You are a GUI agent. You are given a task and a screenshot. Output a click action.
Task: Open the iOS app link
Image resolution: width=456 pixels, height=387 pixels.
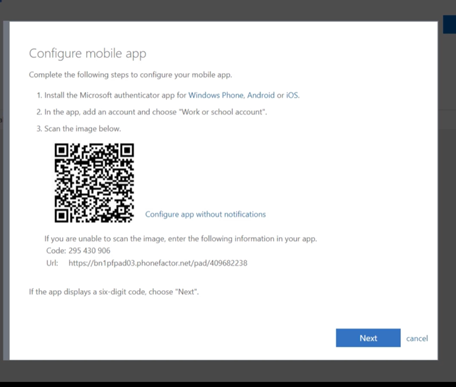(292, 95)
